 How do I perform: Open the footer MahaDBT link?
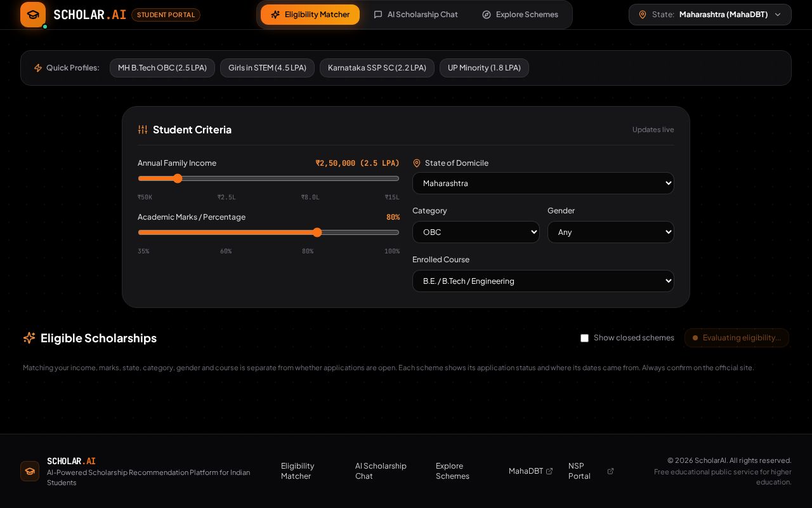pyautogui.click(x=531, y=471)
